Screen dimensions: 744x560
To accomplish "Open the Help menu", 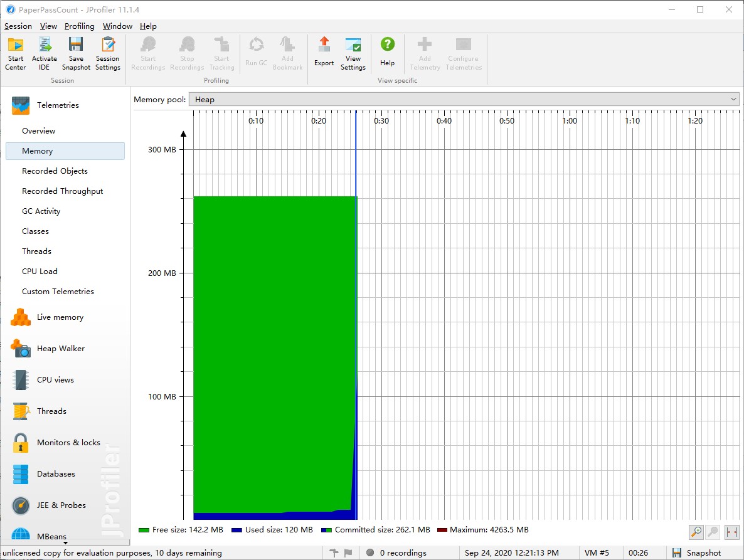I will pos(148,26).
